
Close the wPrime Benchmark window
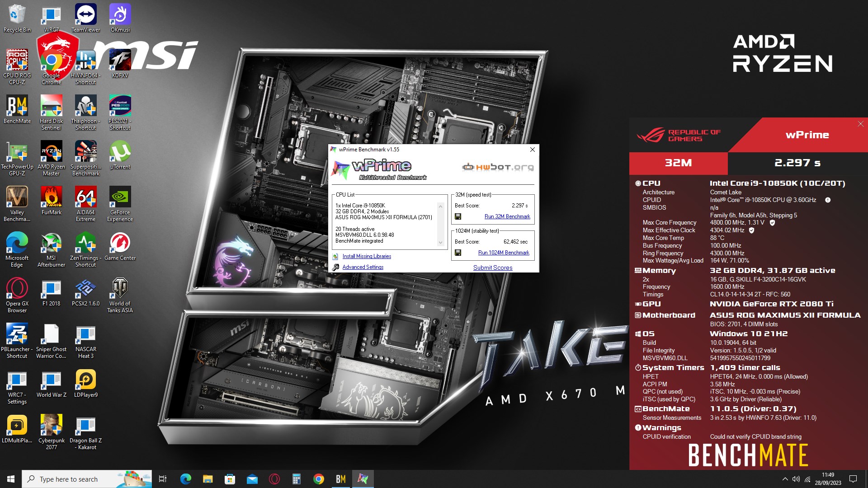click(532, 150)
